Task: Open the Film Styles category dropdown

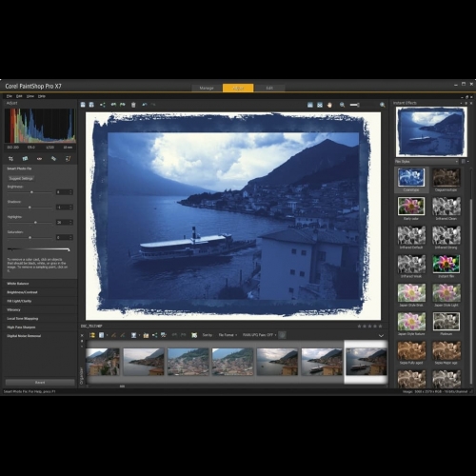Action: [x=426, y=162]
